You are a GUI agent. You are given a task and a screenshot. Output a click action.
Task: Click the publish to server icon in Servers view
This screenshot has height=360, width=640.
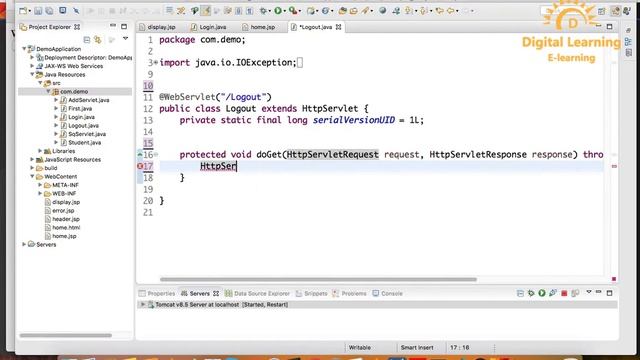coord(575,293)
